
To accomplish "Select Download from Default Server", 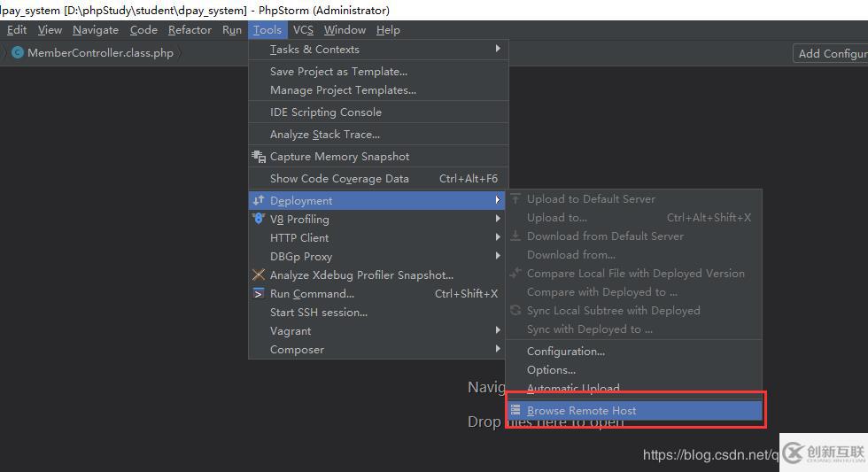I will tap(634, 236).
